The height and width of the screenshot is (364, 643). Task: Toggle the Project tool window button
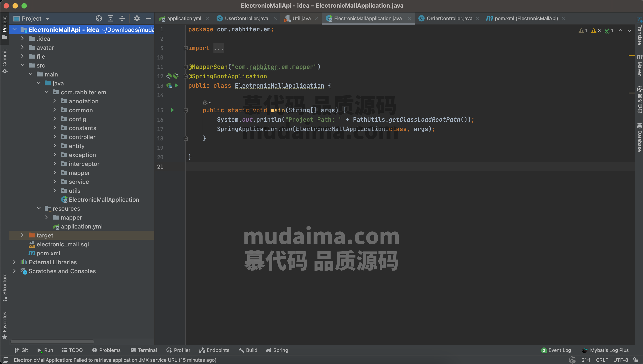click(x=4, y=28)
